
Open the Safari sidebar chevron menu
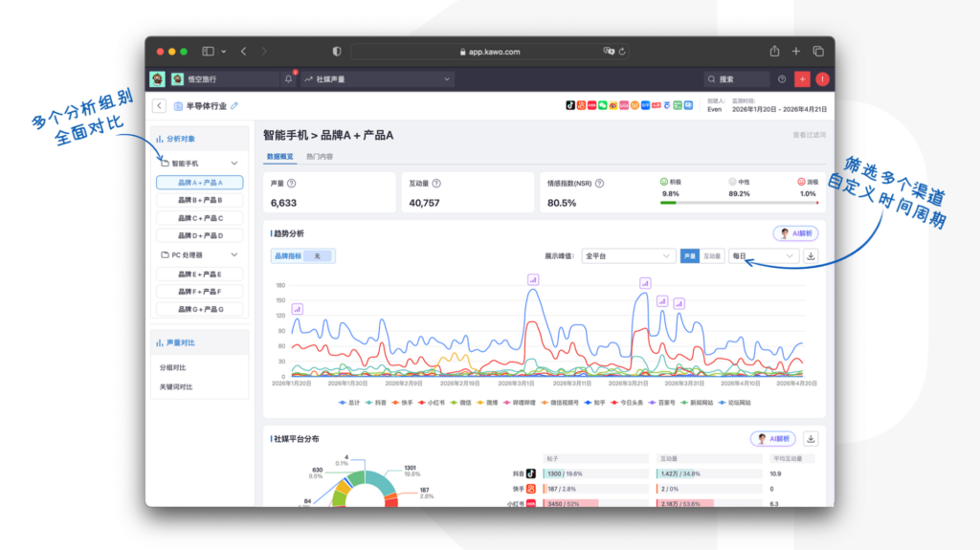pos(224,52)
